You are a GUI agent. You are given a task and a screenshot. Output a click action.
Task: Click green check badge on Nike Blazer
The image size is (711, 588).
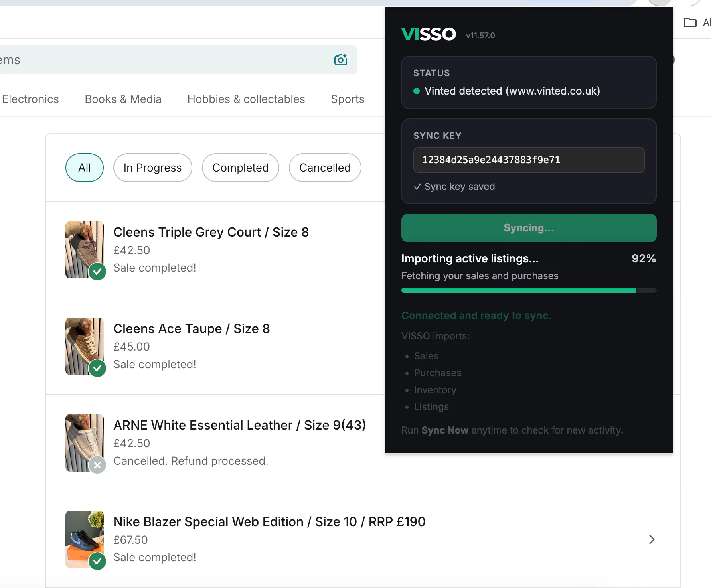[x=97, y=561]
